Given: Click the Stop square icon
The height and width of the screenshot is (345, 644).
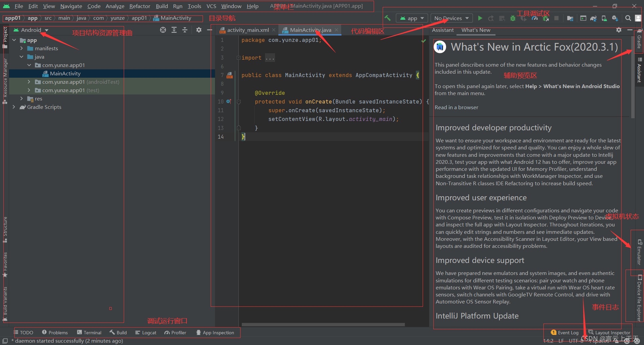Looking at the screenshot, I should coord(556,18).
